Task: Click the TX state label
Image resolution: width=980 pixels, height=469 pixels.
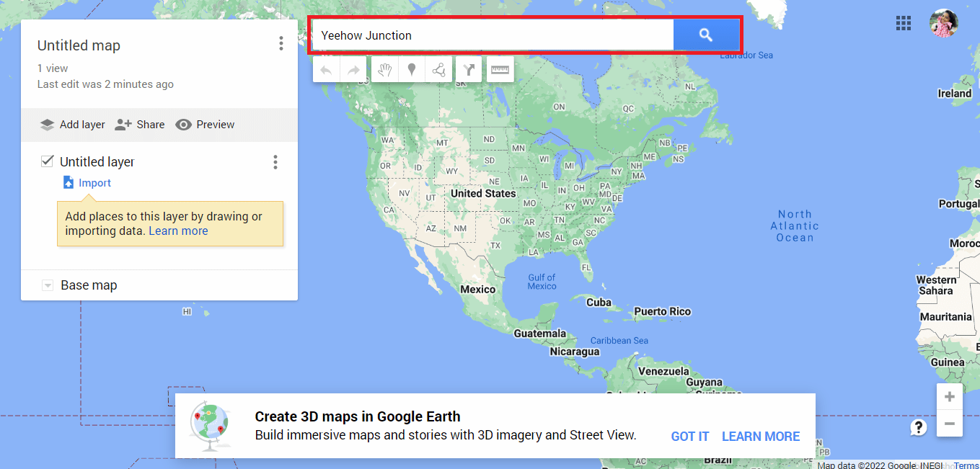Action: click(x=495, y=246)
